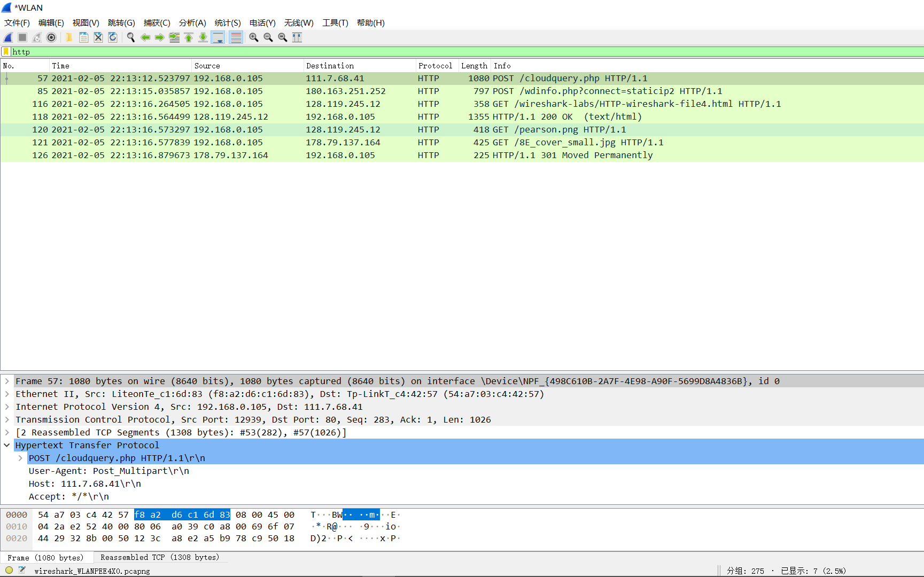924x577 pixels.
Task: Switch to Frame (1080 bytes) tab
Action: (45, 558)
